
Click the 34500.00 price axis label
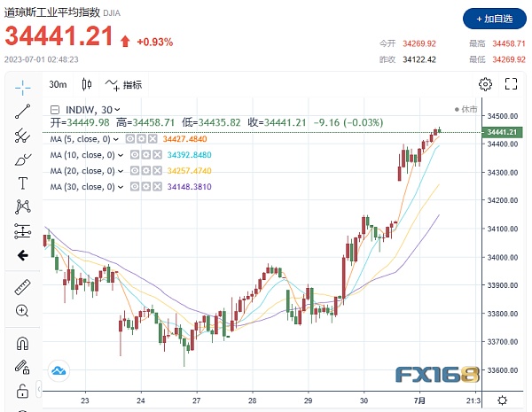pos(503,116)
